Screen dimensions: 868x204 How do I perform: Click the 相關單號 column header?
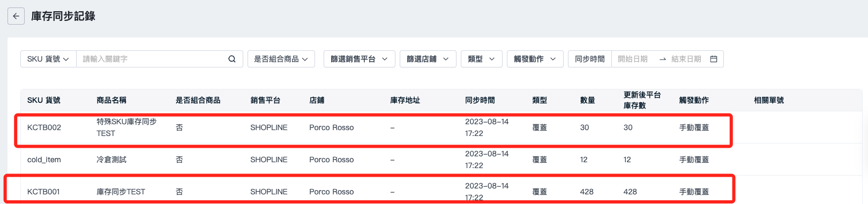pos(769,100)
